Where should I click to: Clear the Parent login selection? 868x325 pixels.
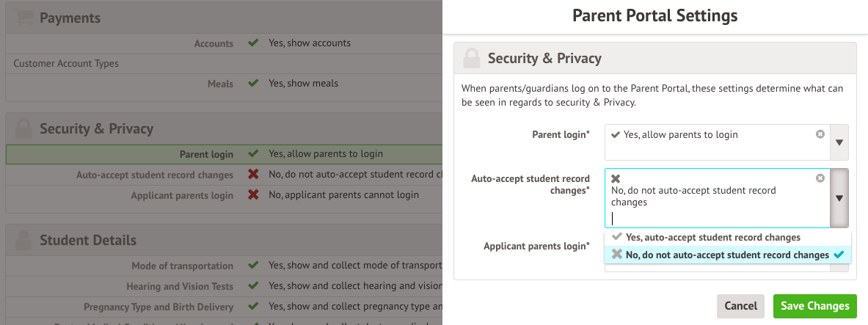(x=820, y=134)
